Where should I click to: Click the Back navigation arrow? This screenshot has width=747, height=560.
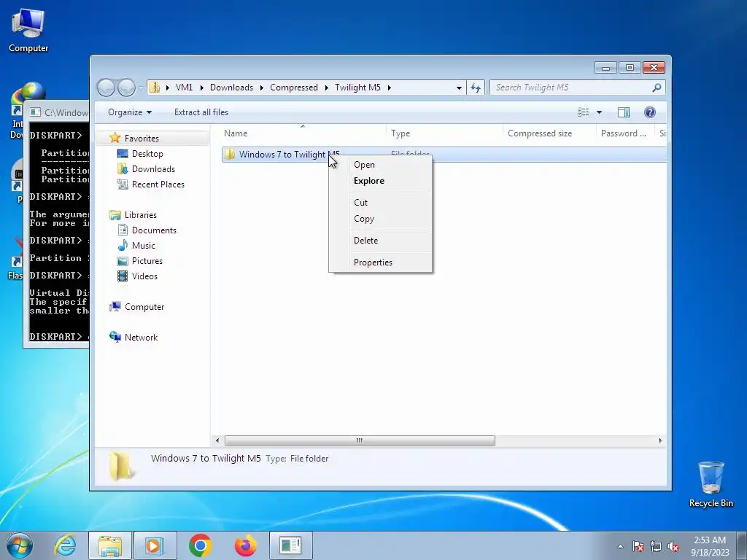point(106,87)
